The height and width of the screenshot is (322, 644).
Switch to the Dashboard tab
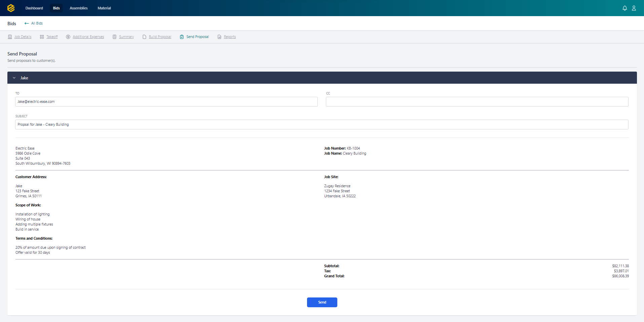point(34,8)
